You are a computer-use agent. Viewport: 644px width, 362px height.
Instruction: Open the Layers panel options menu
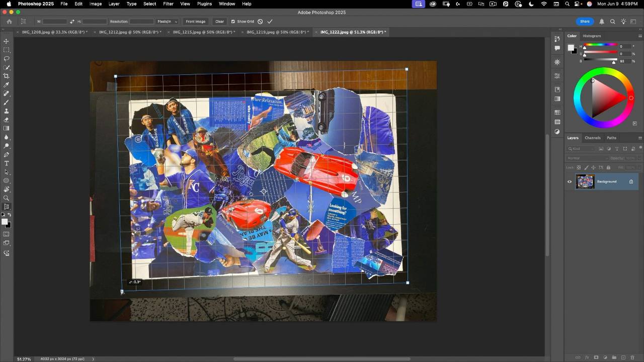tap(640, 138)
